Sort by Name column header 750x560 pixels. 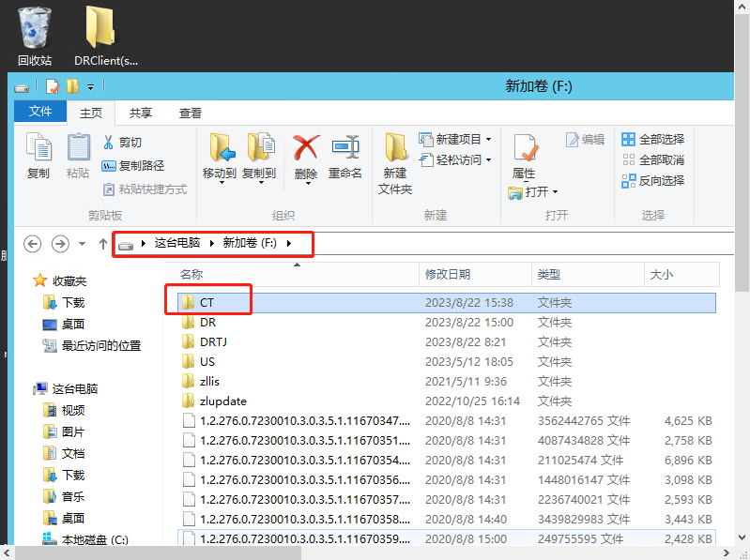(292, 274)
